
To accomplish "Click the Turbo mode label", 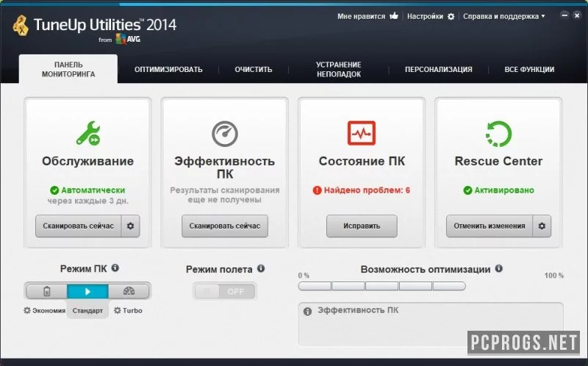I will [132, 310].
